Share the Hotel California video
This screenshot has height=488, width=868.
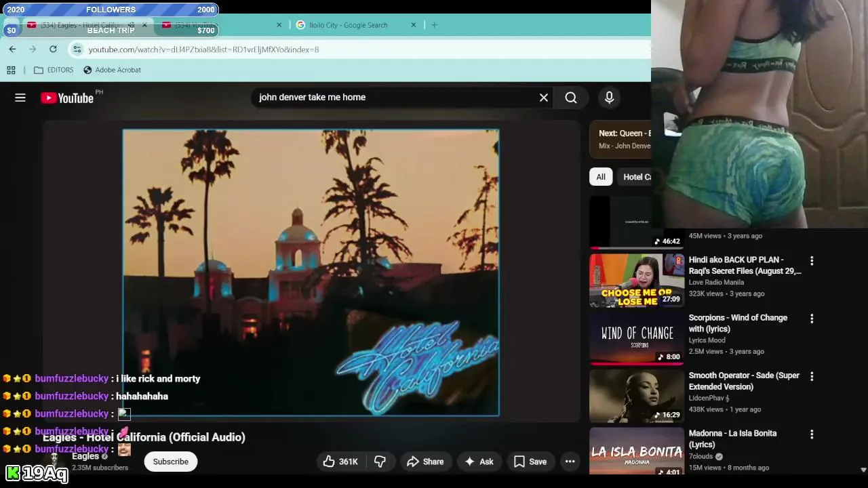(425, 462)
